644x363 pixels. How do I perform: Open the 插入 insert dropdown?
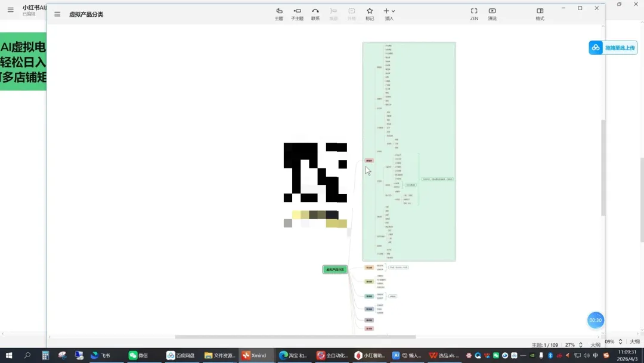tap(389, 14)
